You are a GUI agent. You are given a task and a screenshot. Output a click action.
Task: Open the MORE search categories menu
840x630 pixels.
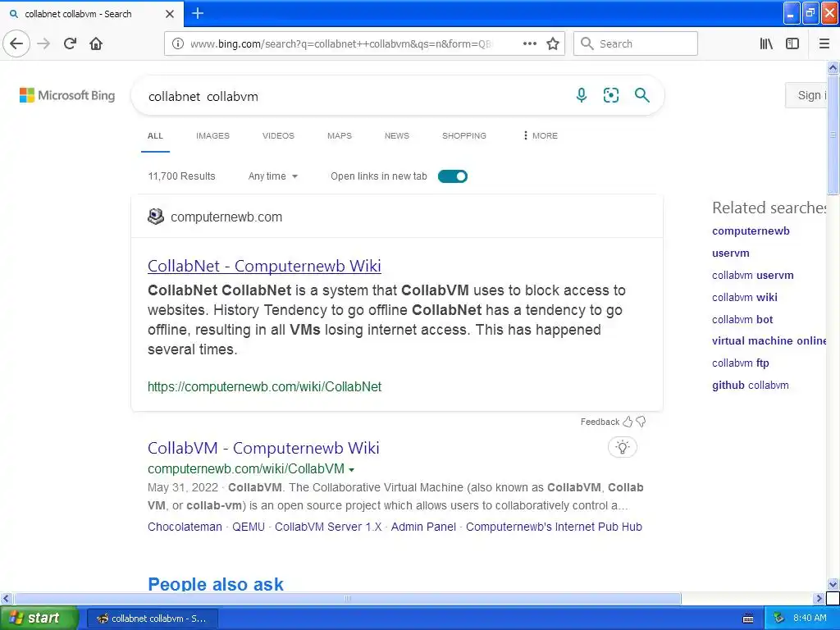pos(541,135)
